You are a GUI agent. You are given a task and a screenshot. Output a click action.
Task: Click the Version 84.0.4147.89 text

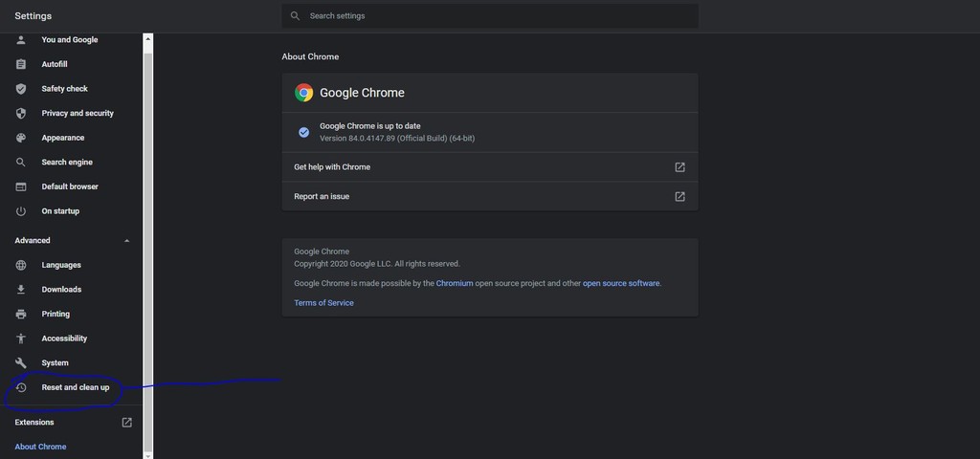tap(397, 138)
